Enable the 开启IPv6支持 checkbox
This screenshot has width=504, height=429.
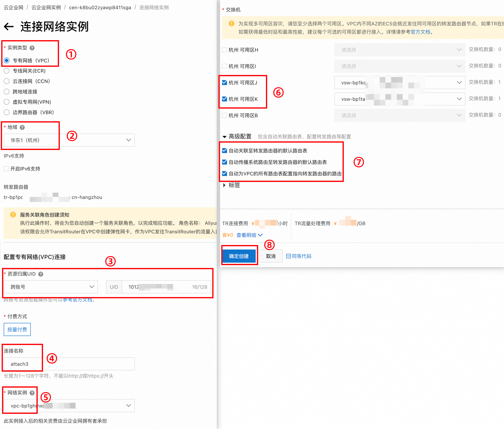point(6,169)
